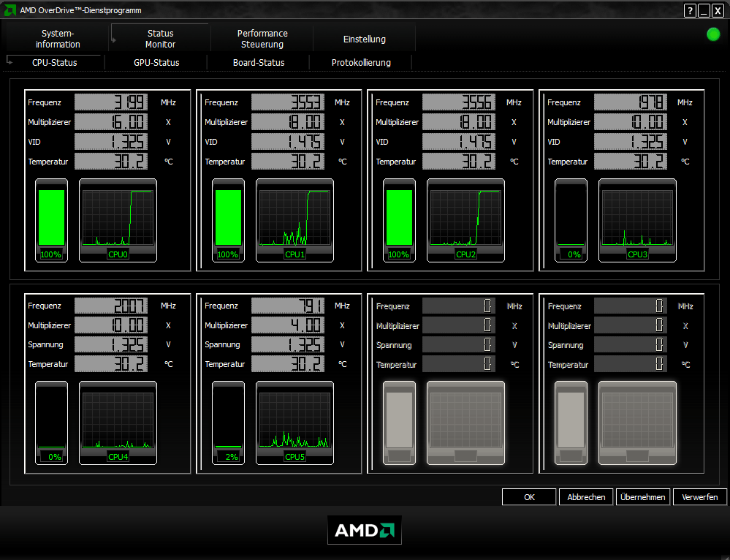Screen dimensions: 730x560
Task: Click the disabled seventh core load bar
Action: [x=399, y=423]
